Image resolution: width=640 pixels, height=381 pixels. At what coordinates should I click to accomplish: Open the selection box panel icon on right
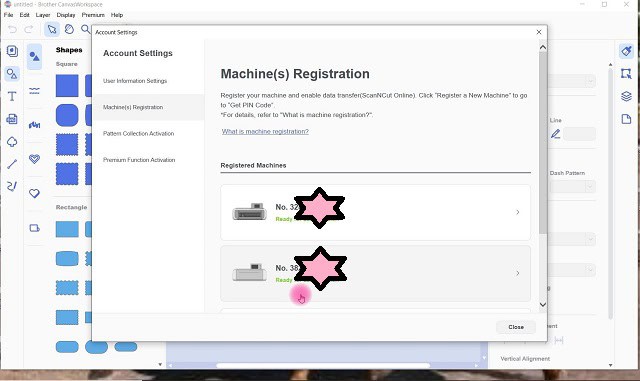click(626, 74)
